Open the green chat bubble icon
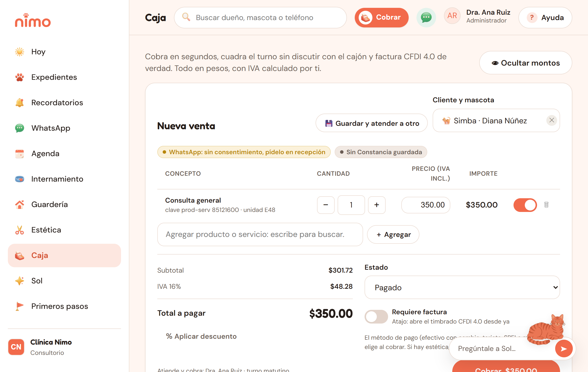This screenshot has height=372, width=588. pos(426,18)
